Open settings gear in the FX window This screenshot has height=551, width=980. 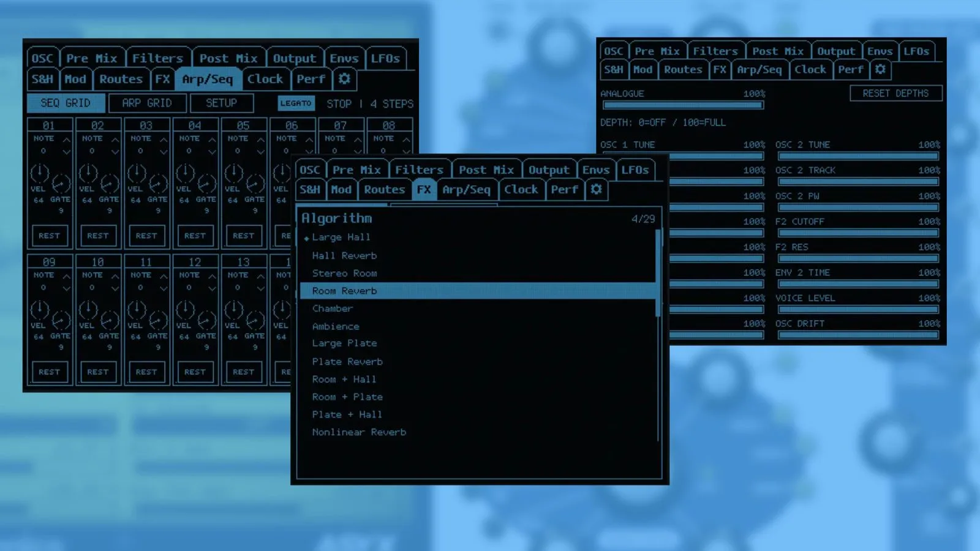(596, 189)
